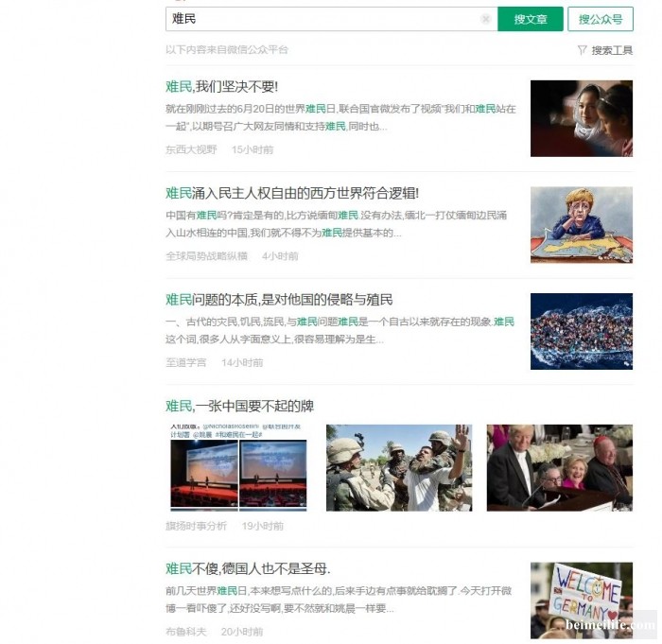Open article 难民涌入民主人权自由的西方世界符合逻辑!
The height and width of the screenshot is (644, 662).
pos(292,193)
